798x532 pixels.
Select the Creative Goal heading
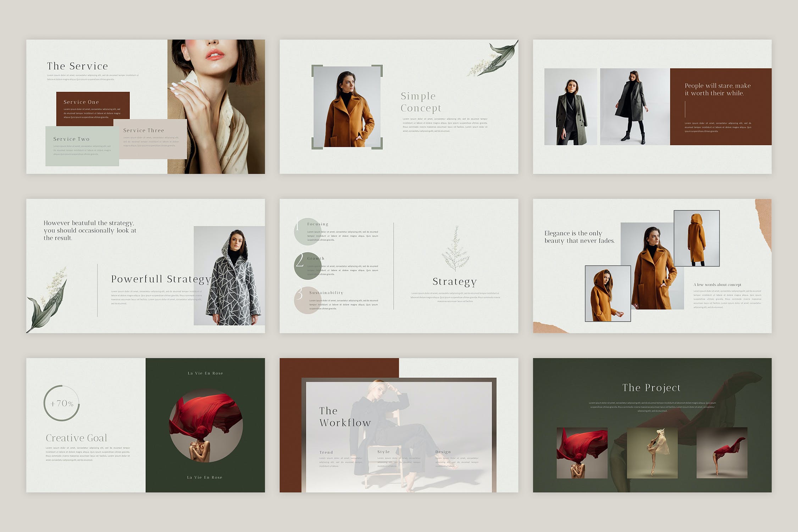click(x=76, y=438)
